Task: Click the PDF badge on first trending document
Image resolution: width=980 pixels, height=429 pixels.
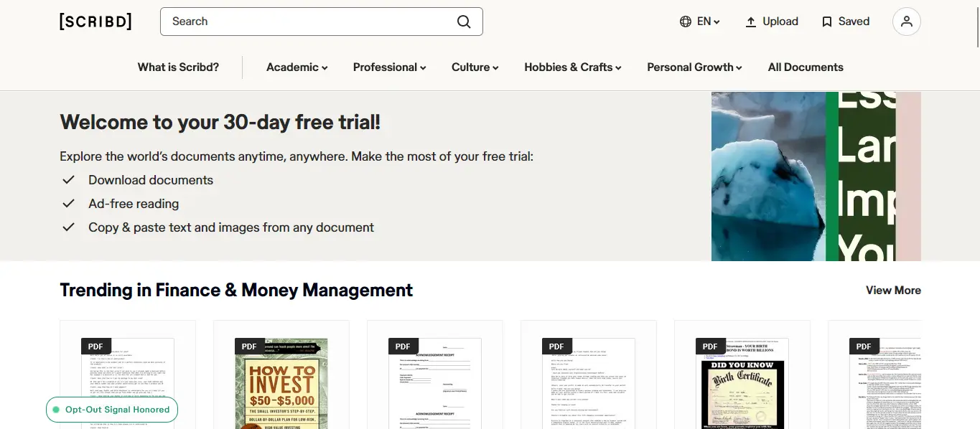Action: coord(95,346)
